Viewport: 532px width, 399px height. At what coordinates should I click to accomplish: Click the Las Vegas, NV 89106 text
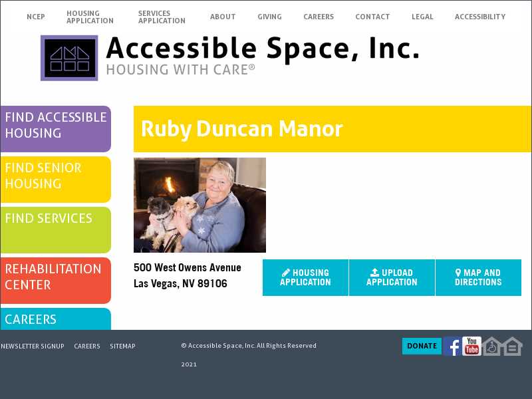click(x=180, y=284)
